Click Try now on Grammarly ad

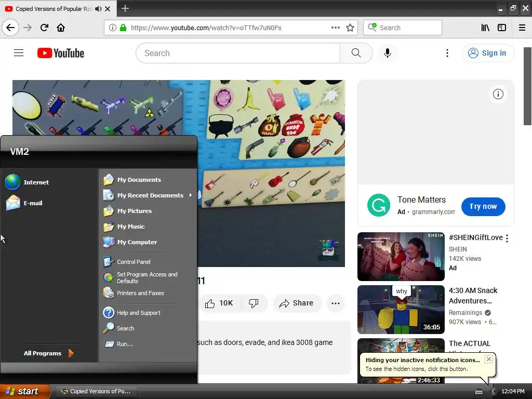click(483, 206)
